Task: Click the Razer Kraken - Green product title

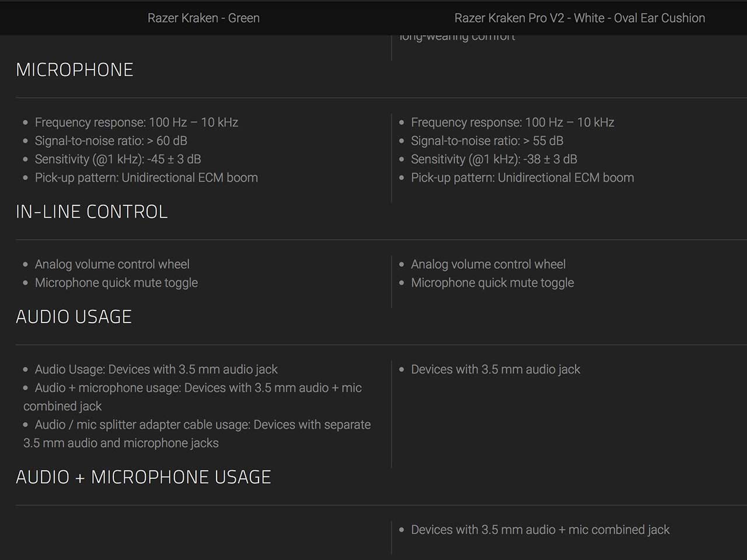Action: 203,18
